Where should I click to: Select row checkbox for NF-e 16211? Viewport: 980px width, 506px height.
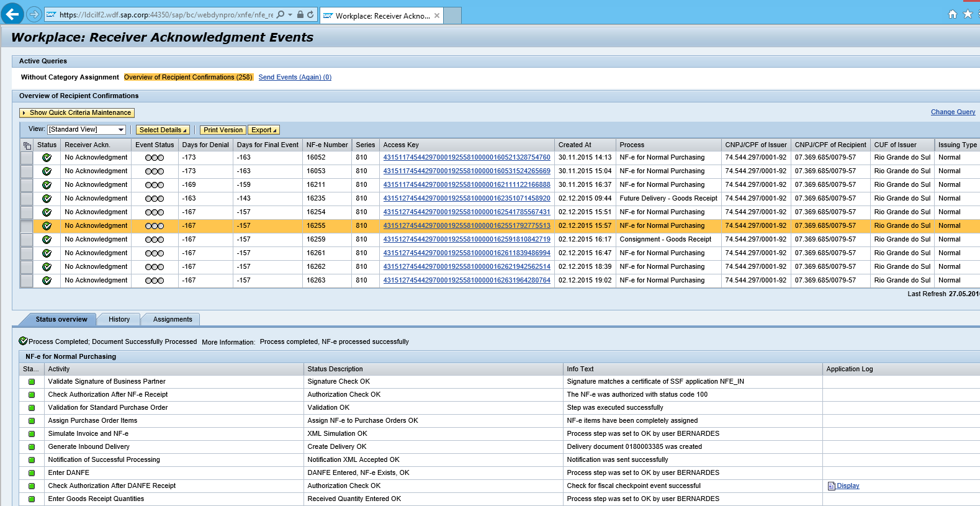pyautogui.click(x=27, y=185)
